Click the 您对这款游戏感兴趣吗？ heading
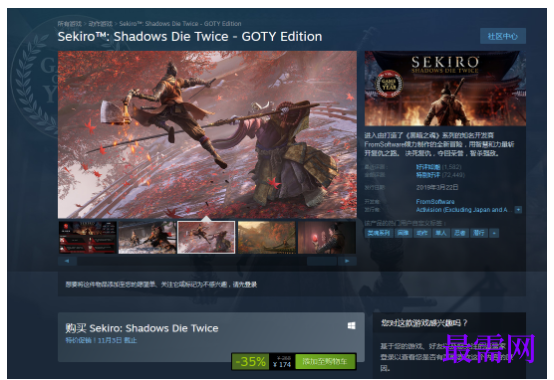This screenshot has height=380, width=554. pos(424,323)
